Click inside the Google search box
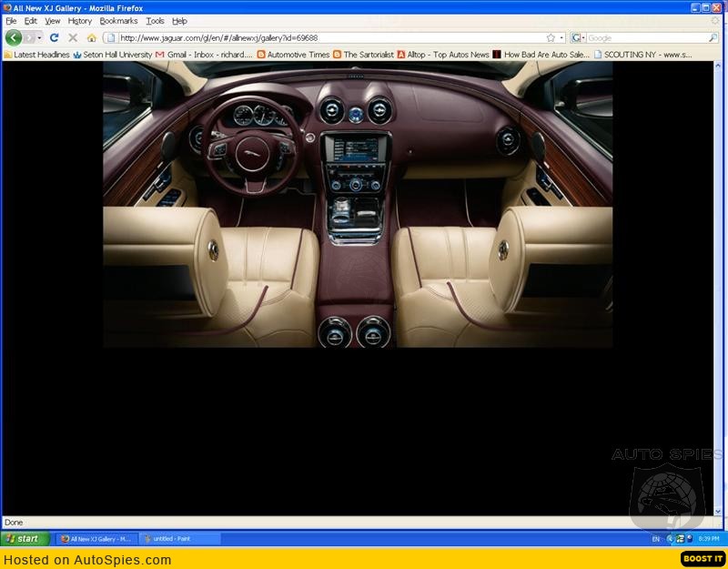 point(647,38)
